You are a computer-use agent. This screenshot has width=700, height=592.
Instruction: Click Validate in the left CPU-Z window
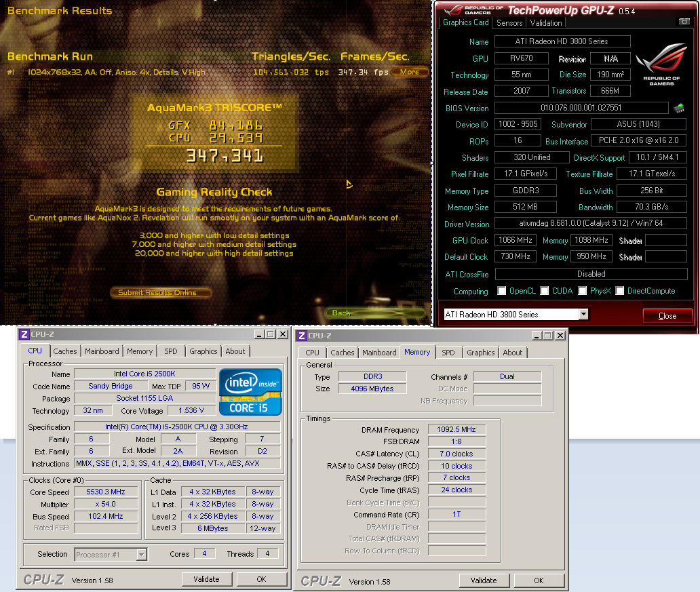206,579
